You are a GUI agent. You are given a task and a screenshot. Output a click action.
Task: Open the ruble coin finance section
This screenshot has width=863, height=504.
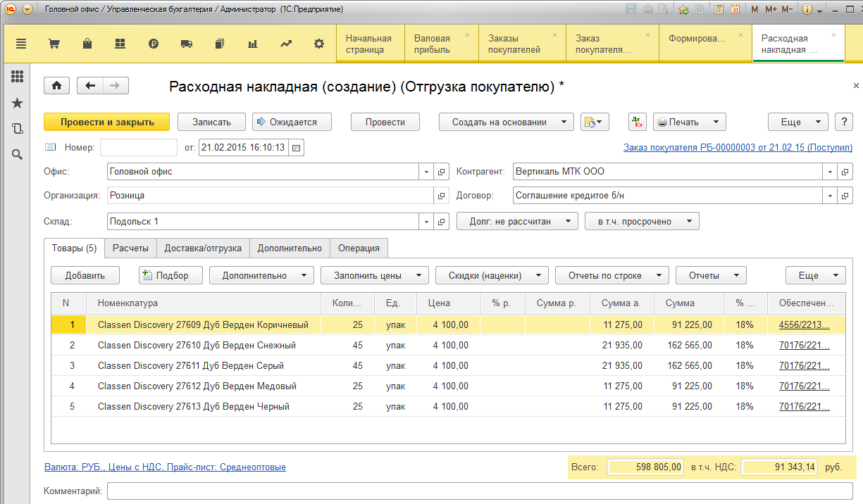click(x=154, y=44)
